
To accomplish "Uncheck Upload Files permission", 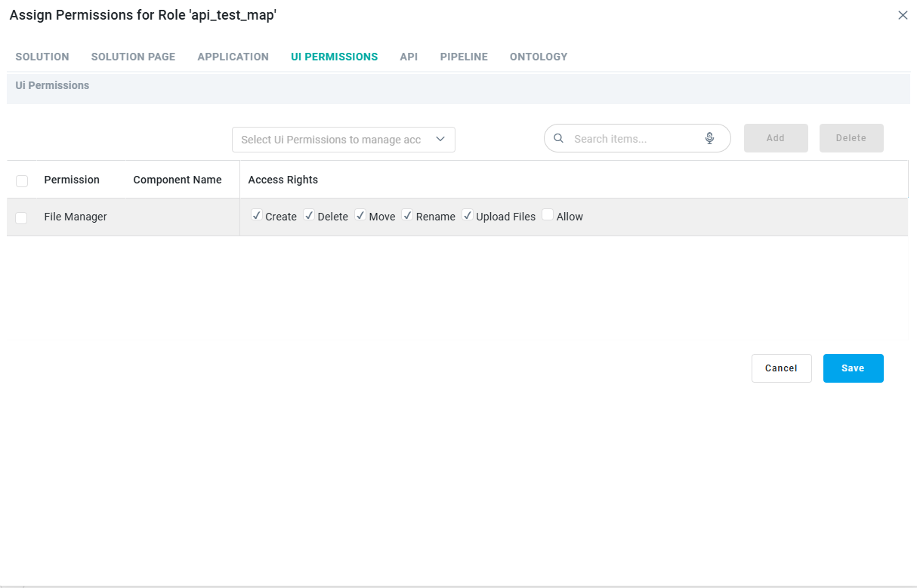I will (x=468, y=215).
